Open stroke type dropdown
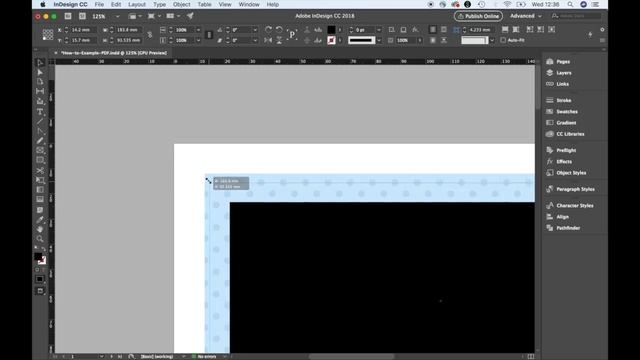 379,40
